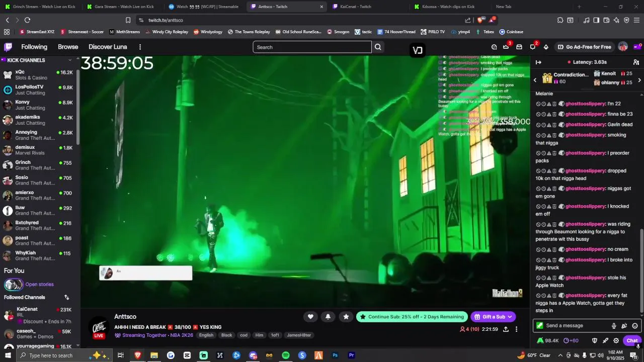The width and height of the screenshot is (644, 362).
Task: Reload the current page
Action: [27, 20]
